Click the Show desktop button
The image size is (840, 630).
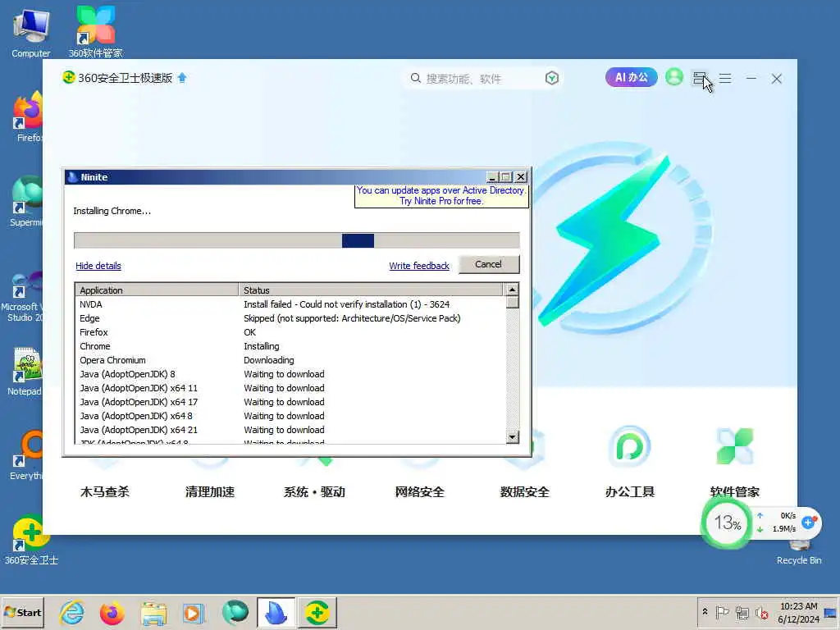(831, 612)
